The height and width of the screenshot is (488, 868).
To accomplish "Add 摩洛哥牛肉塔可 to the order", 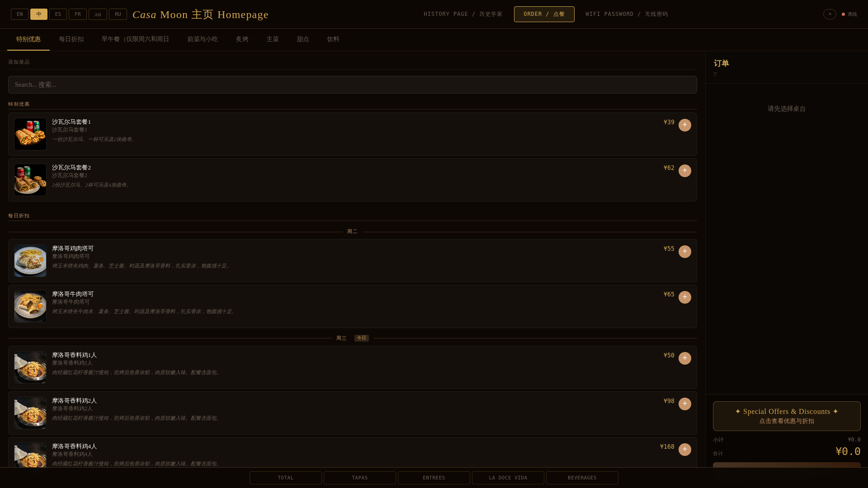I will [x=684, y=297].
